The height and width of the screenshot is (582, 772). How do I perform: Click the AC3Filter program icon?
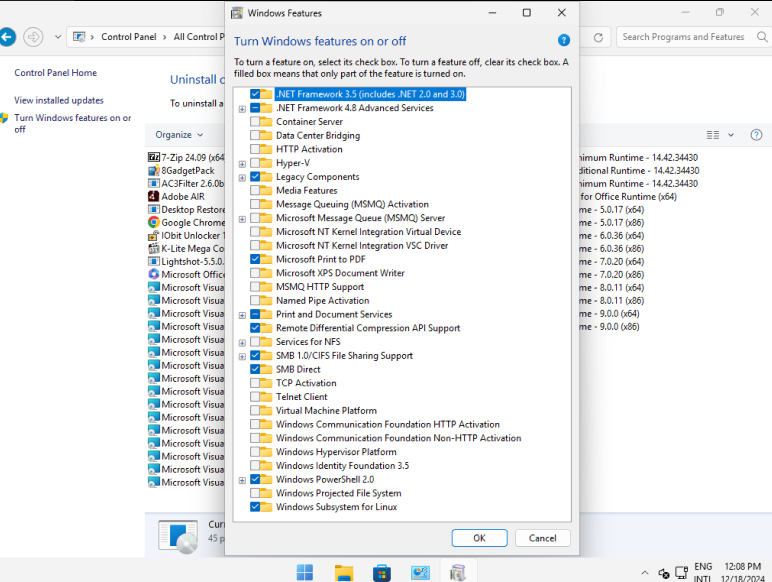click(154, 183)
